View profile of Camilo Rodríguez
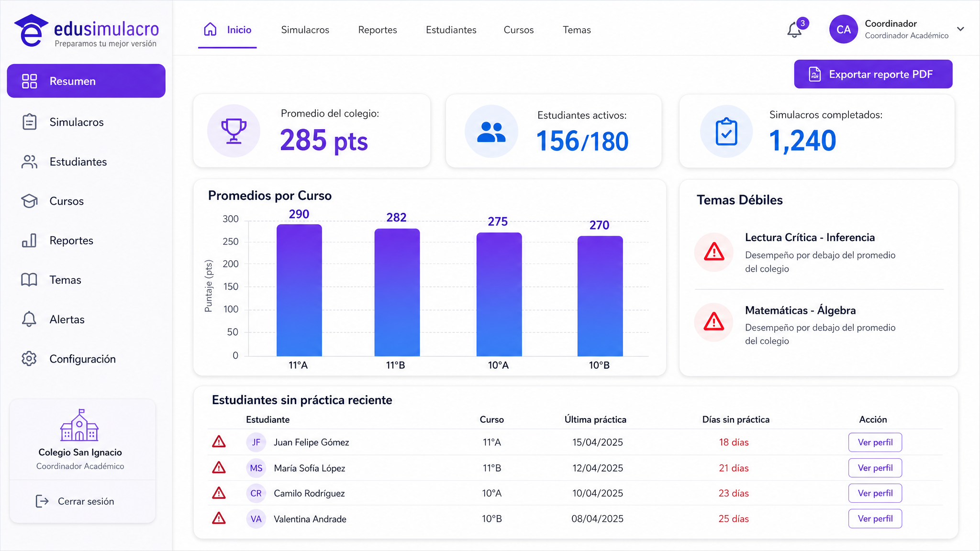This screenshot has width=980, height=551. tap(875, 493)
